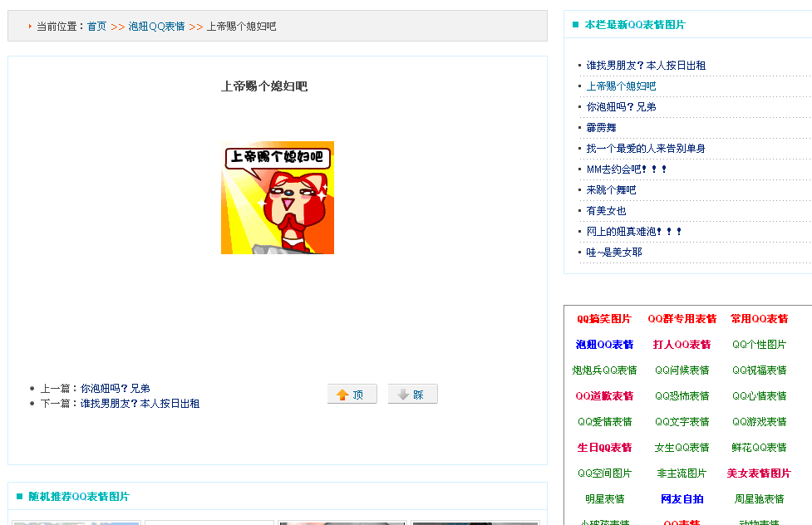Select 炮炮兵QQ表情 category
The height and width of the screenshot is (525, 812).
pos(604,370)
